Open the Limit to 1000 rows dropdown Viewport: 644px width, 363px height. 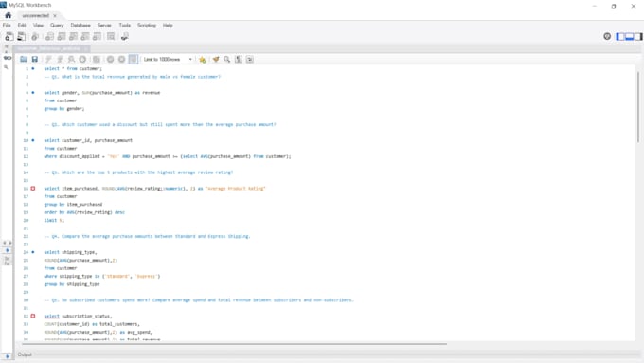(x=168, y=59)
